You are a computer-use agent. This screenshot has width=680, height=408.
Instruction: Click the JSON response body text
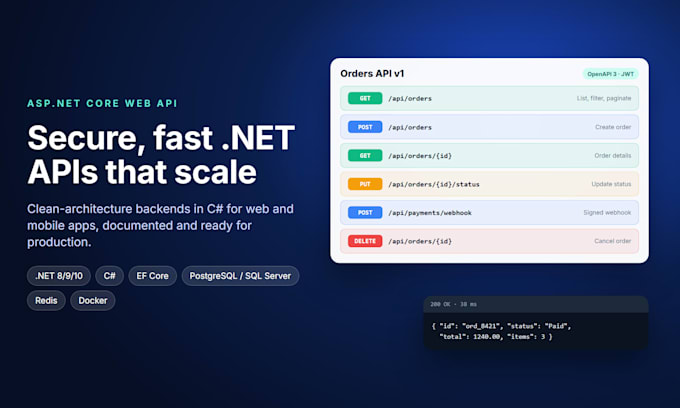(501, 331)
